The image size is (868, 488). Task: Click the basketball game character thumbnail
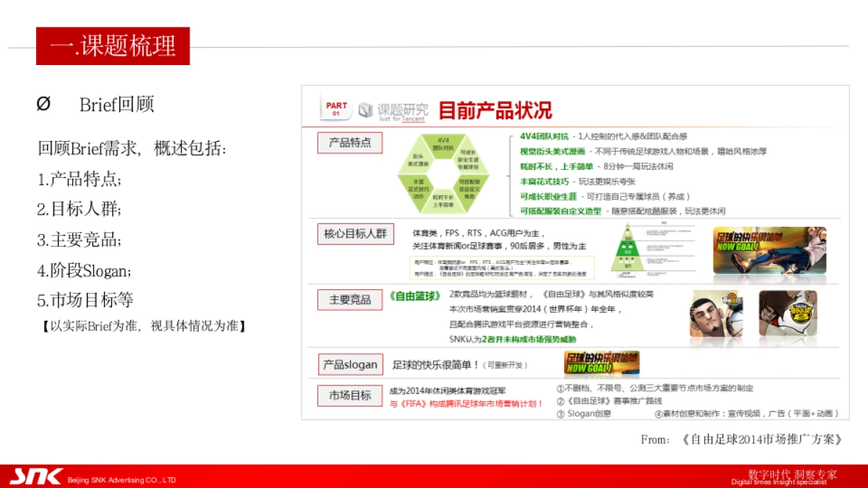tap(716, 312)
